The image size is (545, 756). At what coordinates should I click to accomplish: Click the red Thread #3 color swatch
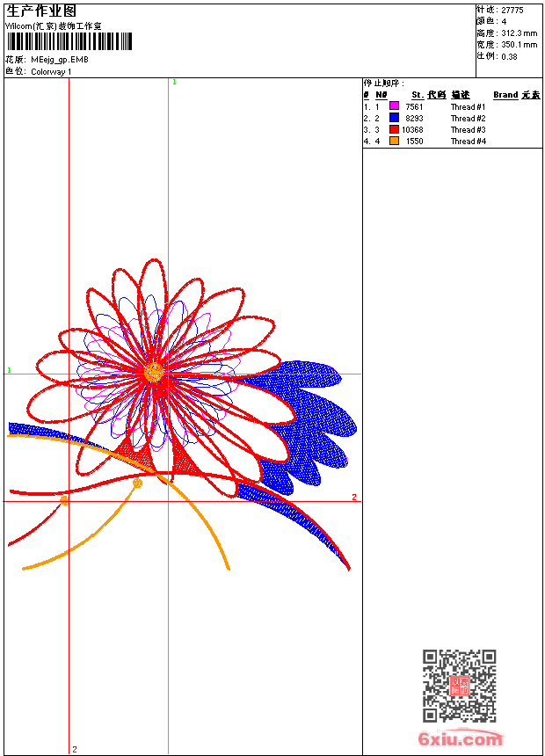tap(394, 129)
